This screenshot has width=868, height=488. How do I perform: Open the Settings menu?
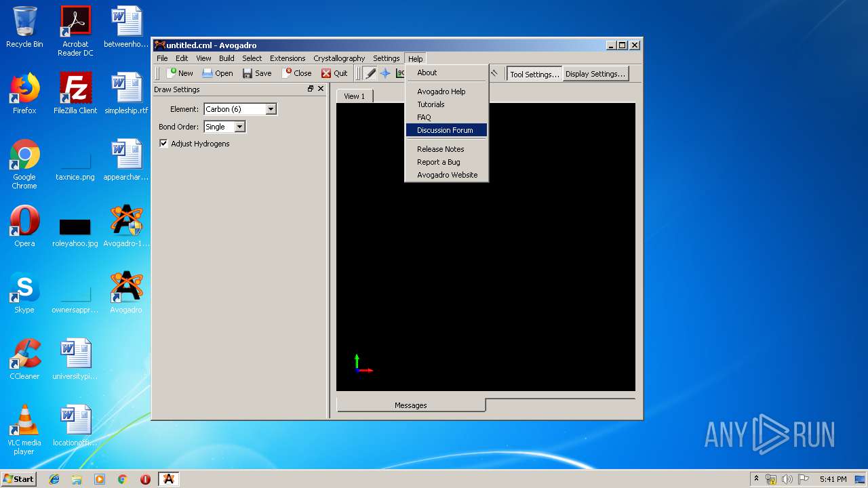pos(386,58)
